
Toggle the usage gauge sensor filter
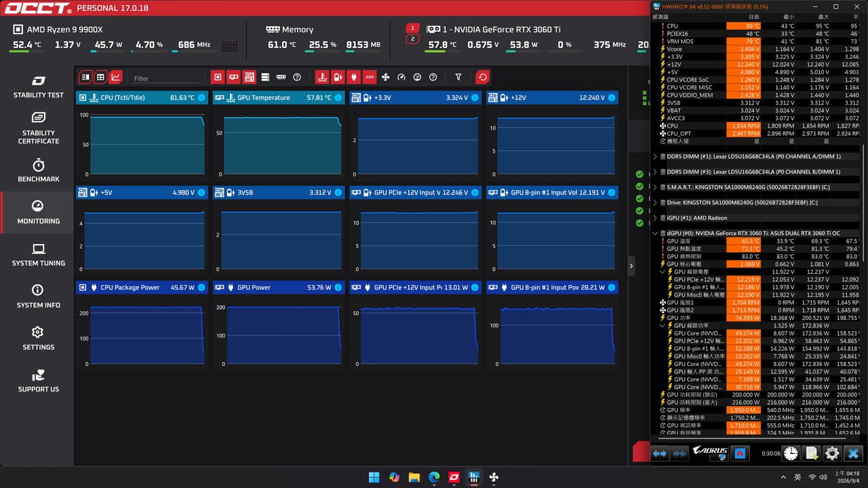click(417, 77)
